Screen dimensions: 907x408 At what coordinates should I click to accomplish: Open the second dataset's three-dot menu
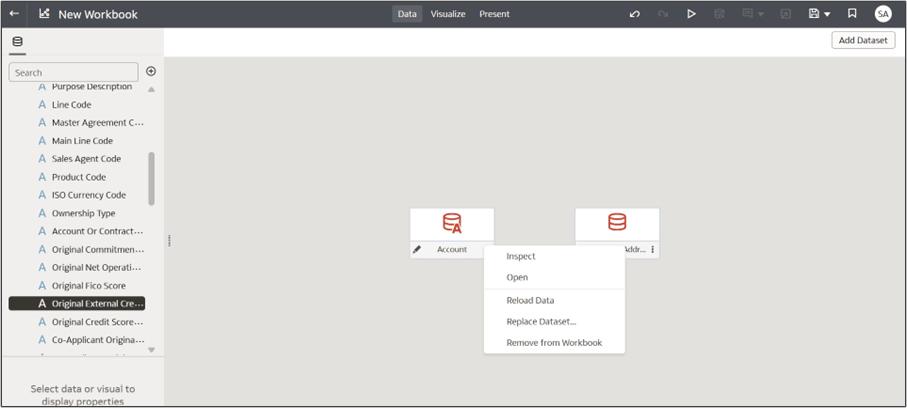pos(652,249)
